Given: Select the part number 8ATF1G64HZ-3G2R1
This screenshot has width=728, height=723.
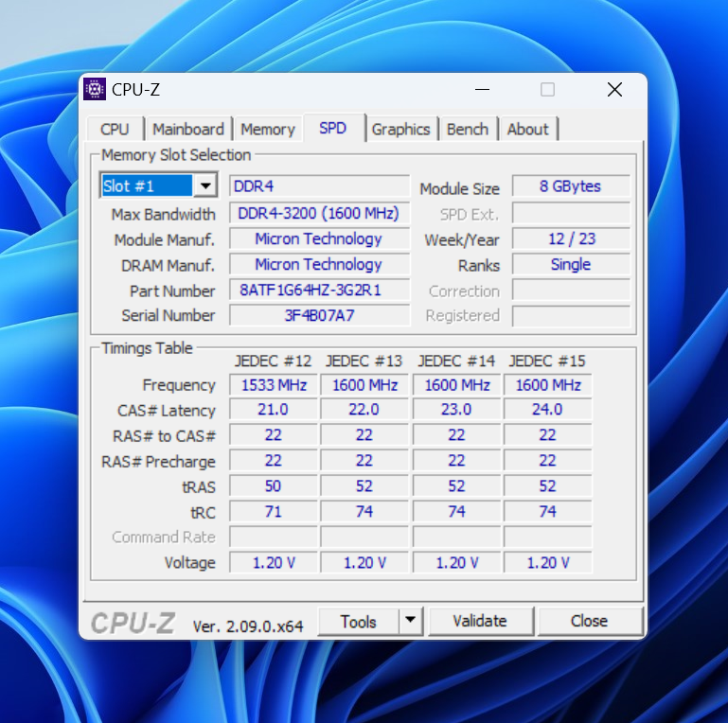Looking at the screenshot, I should coord(319,290).
